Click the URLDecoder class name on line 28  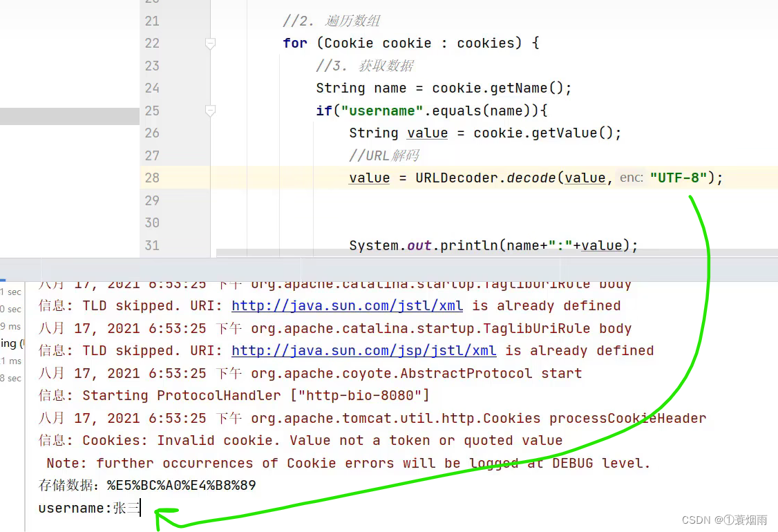pyautogui.click(x=457, y=178)
